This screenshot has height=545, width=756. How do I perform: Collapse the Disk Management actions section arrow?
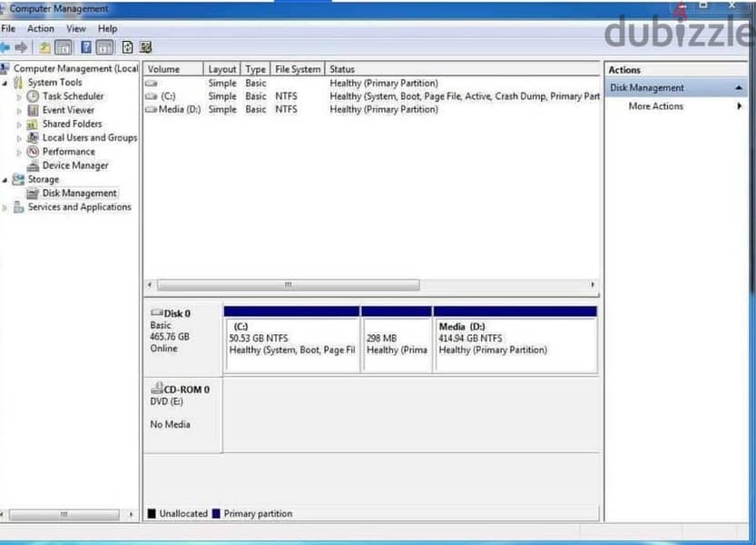tap(738, 88)
